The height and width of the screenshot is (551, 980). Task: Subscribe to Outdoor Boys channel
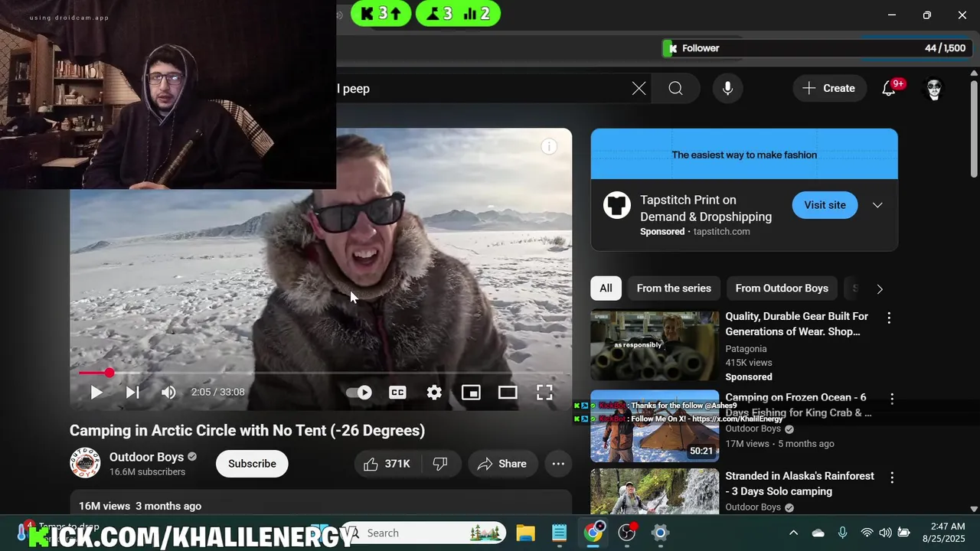click(x=252, y=464)
